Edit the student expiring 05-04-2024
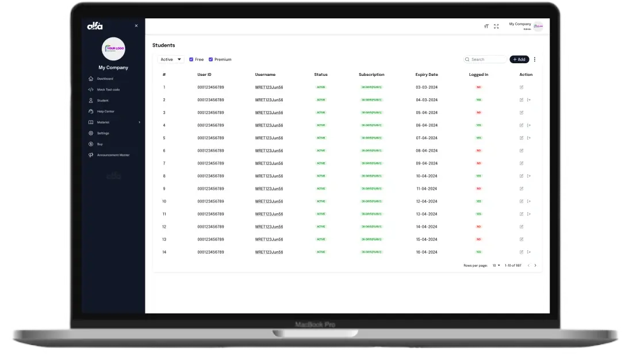The image size is (633, 364). [x=521, y=113]
